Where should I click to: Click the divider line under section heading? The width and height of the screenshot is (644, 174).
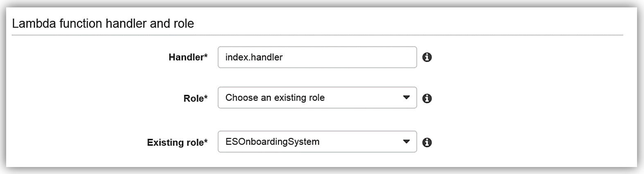[x=317, y=35]
